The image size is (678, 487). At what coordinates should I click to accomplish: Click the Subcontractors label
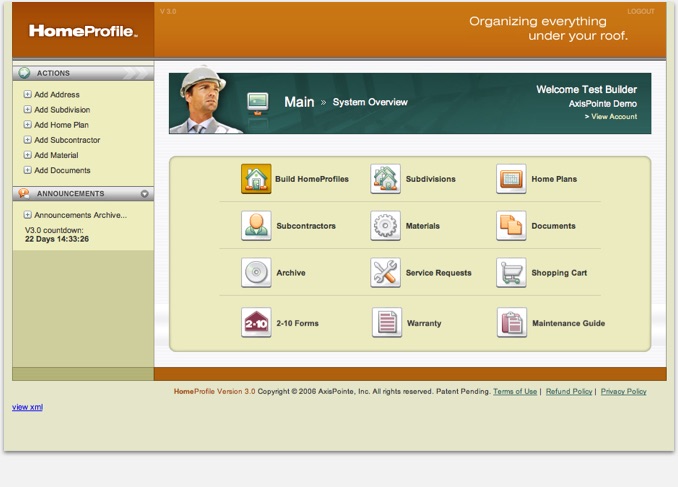tap(306, 226)
